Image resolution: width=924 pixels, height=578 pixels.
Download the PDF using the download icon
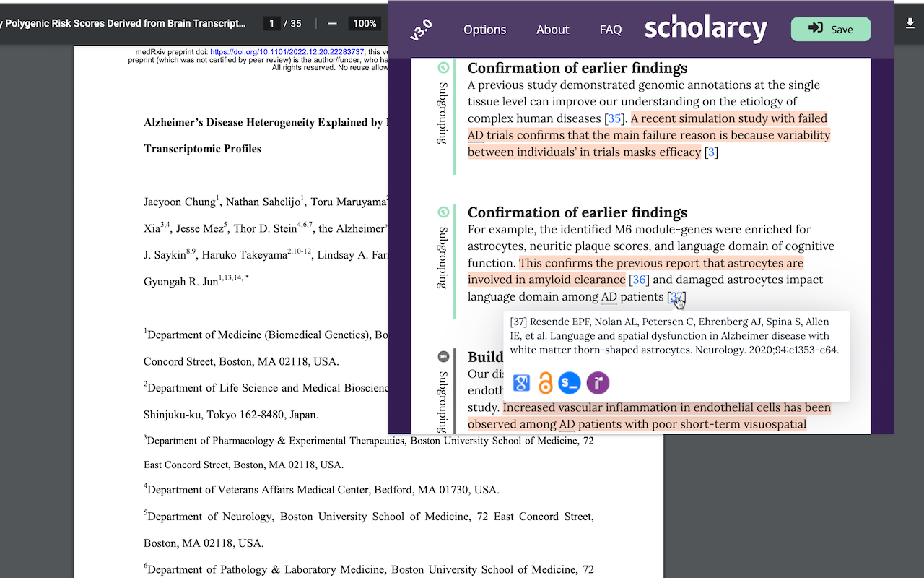910,23
